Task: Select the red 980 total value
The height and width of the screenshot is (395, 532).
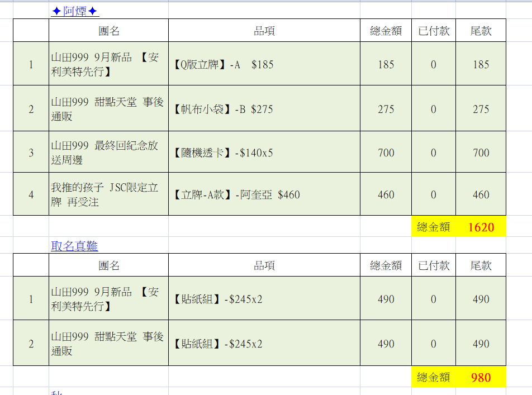Action: [481, 377]
